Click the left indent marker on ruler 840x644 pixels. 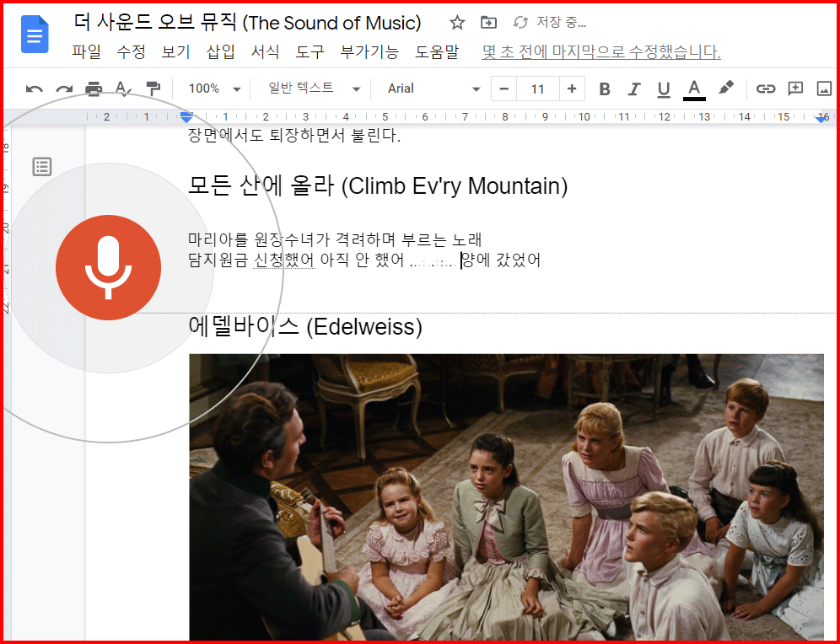186,116
